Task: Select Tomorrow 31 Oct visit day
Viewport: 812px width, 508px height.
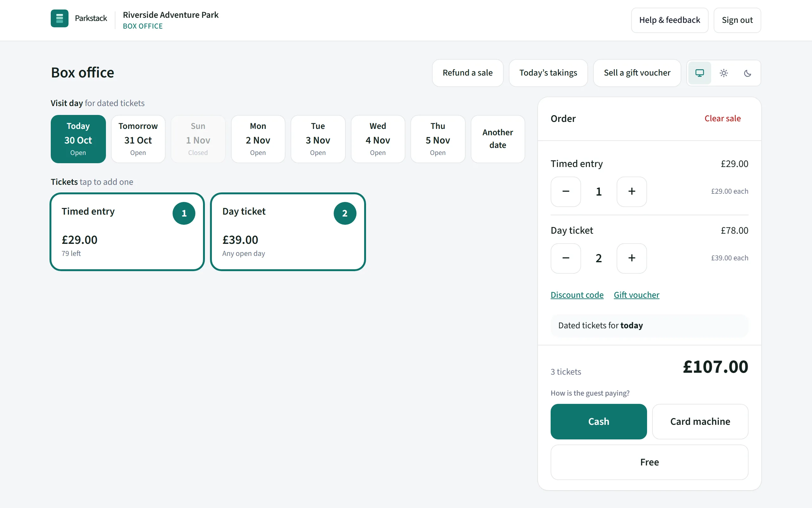Action: pyautogui.click(x=138, y=139)
